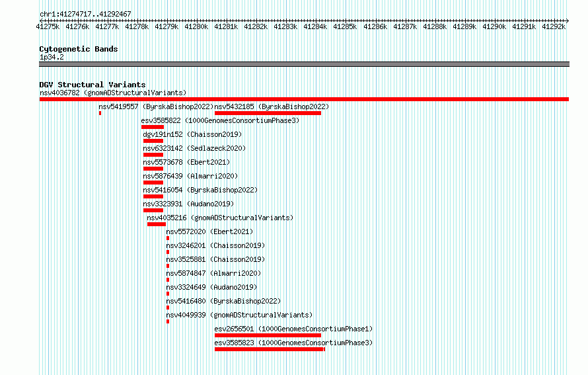Click the small red nsv4049939 marker
Screen dimensions: 588x375
pos(168,321)
